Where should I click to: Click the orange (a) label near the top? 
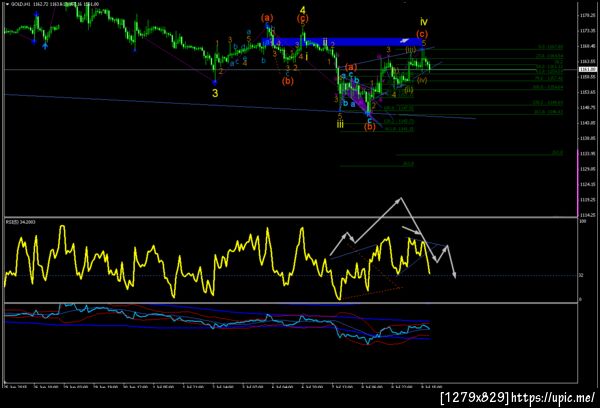267,18
